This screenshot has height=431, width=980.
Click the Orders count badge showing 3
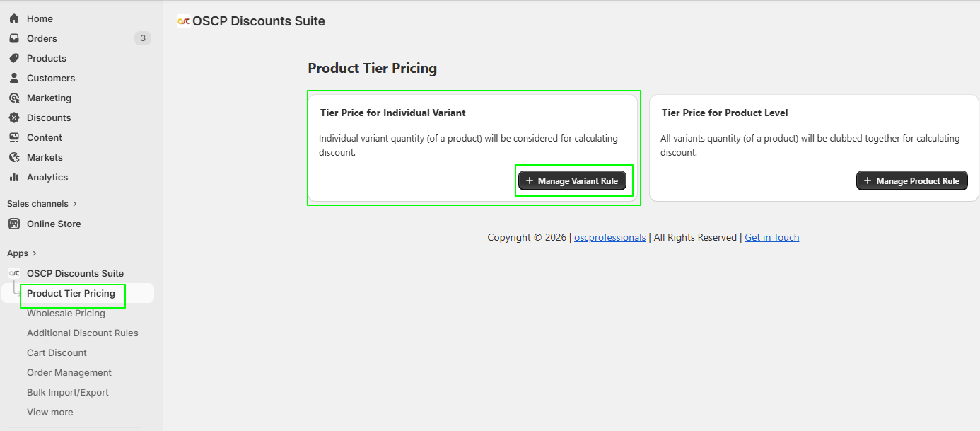pyautogui.click(x=143, y=38)
